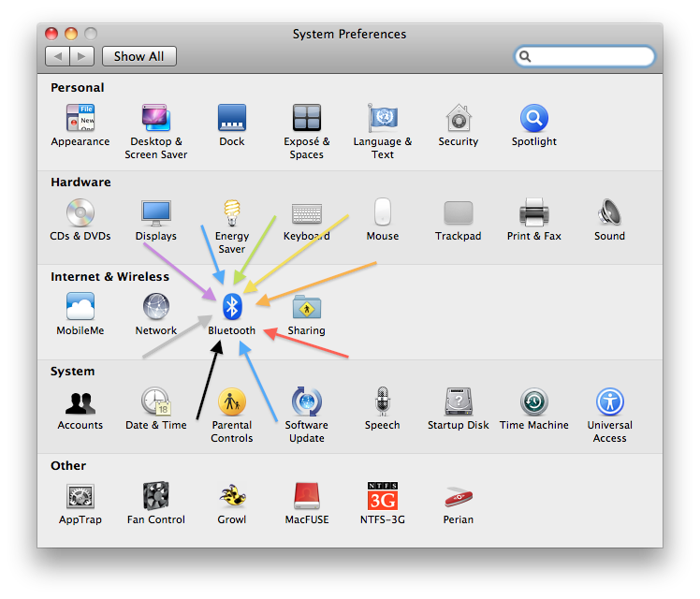Go forward with the right arrow button

pos(81,56)
